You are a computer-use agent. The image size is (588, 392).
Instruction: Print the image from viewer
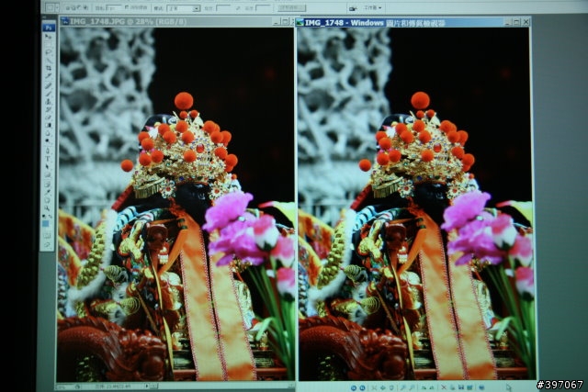[x=453, y=387]
